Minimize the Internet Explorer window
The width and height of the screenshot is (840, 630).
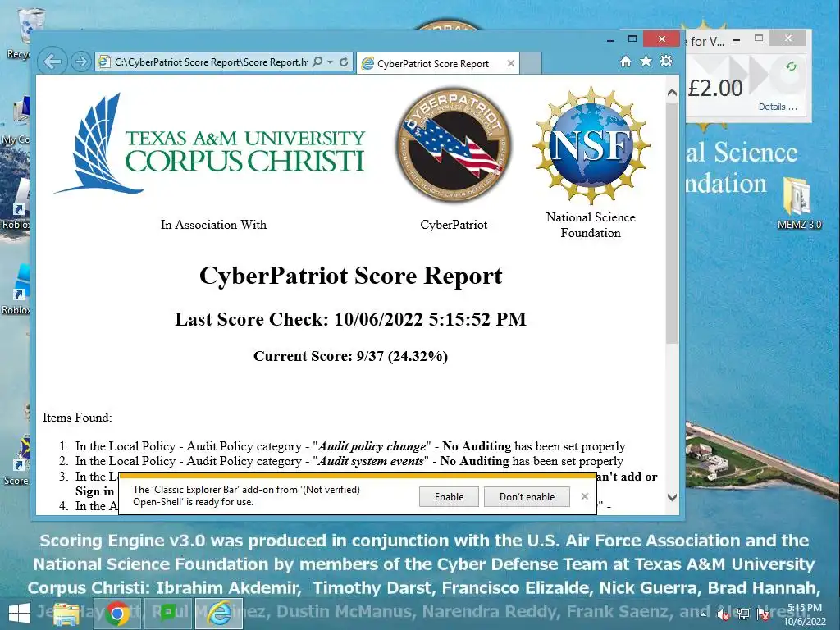pyautogui.click(x=610, y=39)
